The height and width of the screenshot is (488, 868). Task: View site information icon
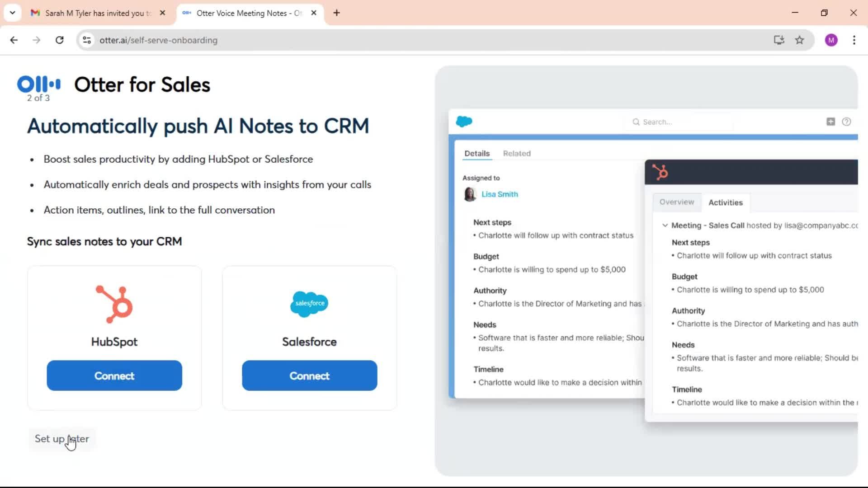click(x=87, y=40)
